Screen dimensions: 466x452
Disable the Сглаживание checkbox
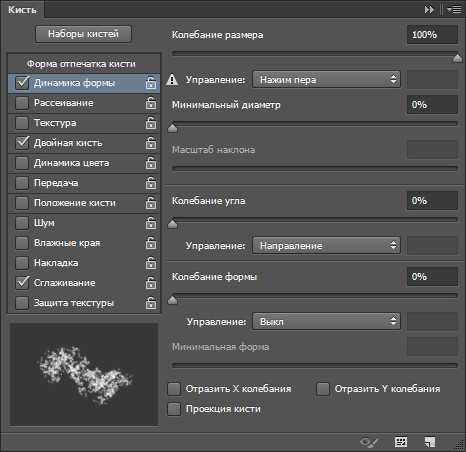pyautogui.click(x=22, y=283)
